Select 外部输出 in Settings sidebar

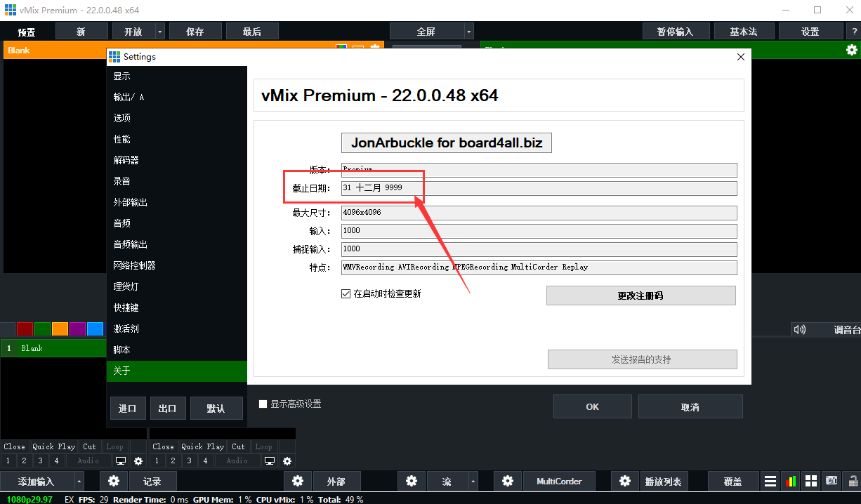[177, 203]
